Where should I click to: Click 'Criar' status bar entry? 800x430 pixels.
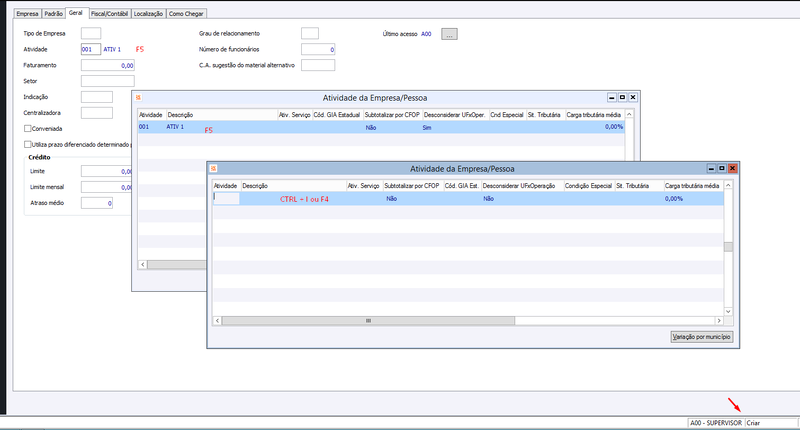point(754,423)
